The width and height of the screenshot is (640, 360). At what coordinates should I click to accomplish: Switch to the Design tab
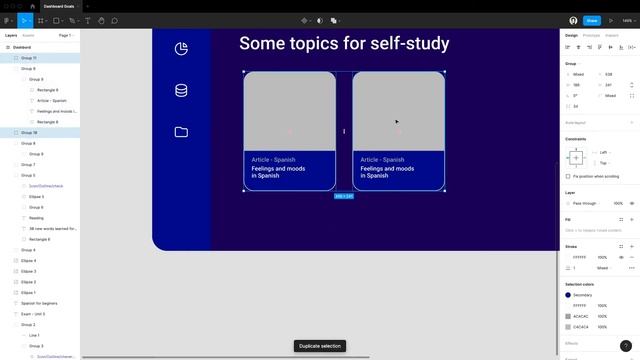[x=571, y=36]
